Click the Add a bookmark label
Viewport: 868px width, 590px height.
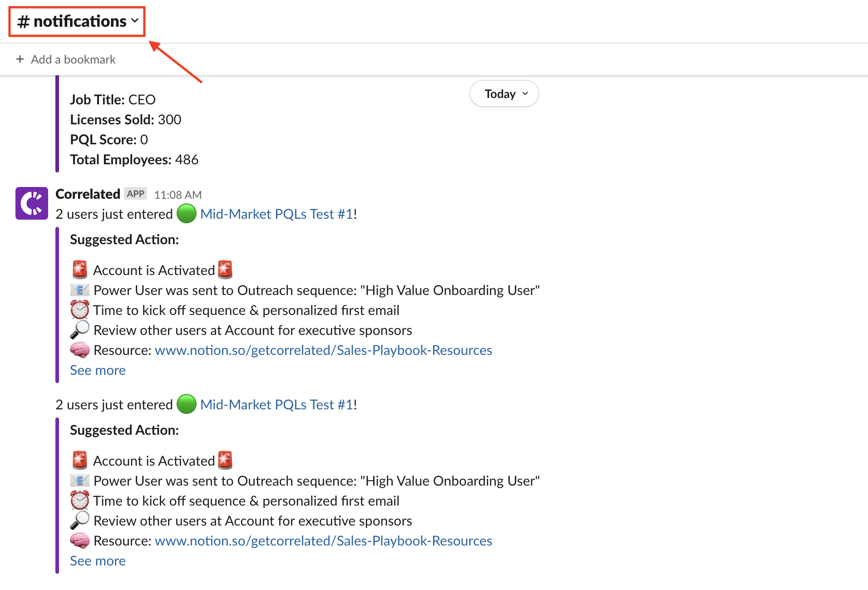[x=73, y=59]
